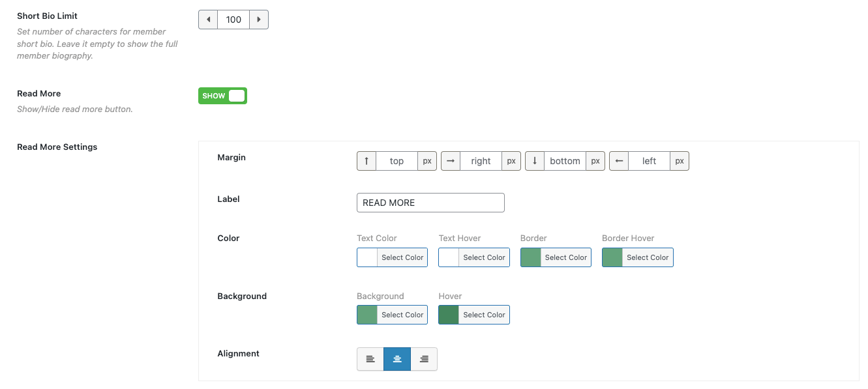Open Text Color Select Color picker

[x=402, y=257]
